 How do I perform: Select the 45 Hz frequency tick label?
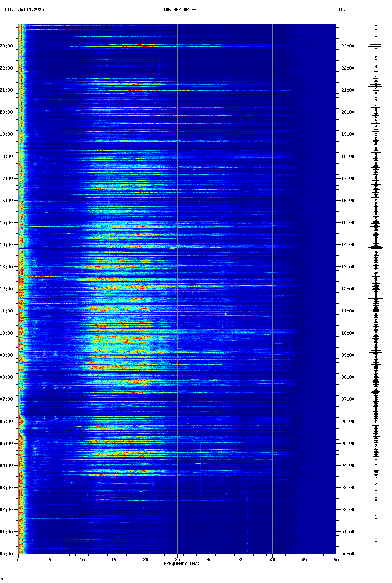tap(304, 560)
